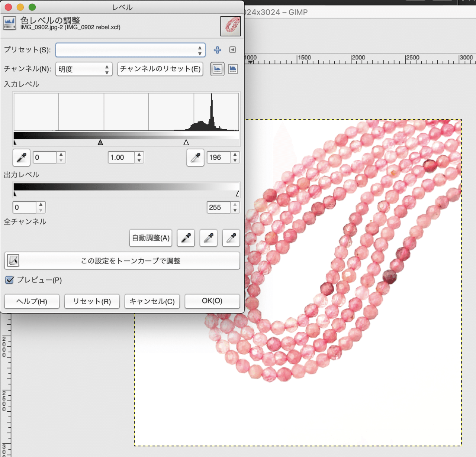476x457 pixels.
Task: Decrease output high 255 with down arrow
Action: coord(235,210)
